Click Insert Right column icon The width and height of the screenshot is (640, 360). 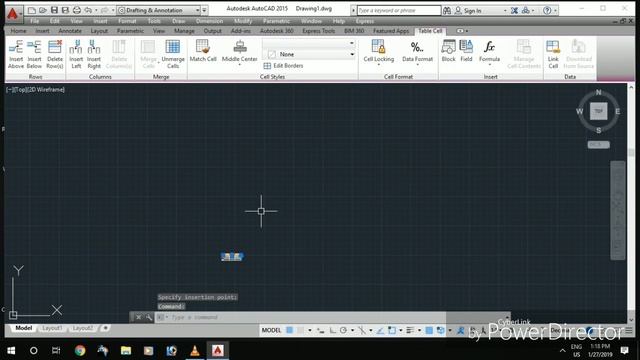[94, 54]
